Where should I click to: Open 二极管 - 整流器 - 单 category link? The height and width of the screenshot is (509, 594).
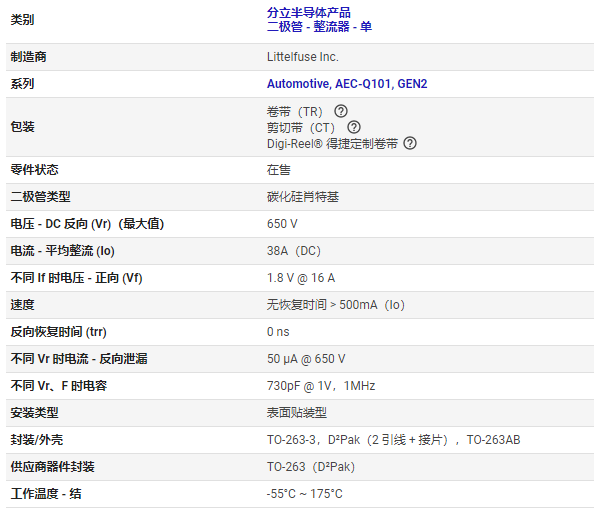pyautogui.click(x=319, y=27)
